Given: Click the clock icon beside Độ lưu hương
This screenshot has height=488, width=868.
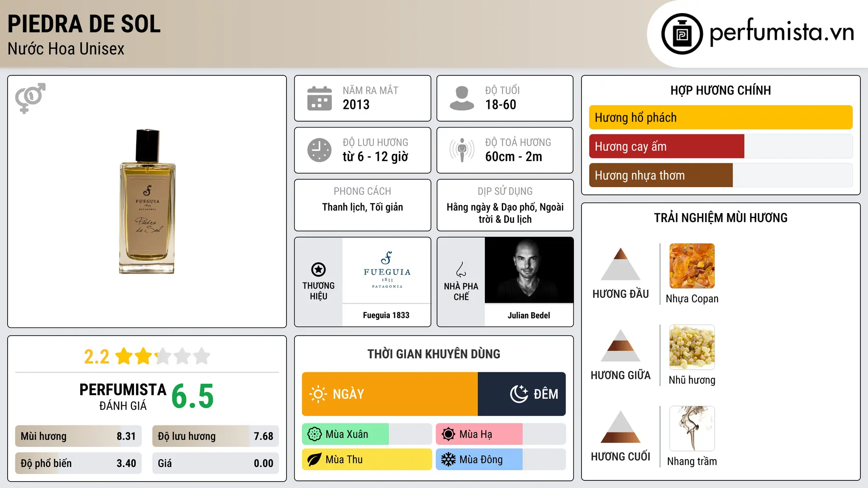Looking at the screenshot, I should point(320,150).
